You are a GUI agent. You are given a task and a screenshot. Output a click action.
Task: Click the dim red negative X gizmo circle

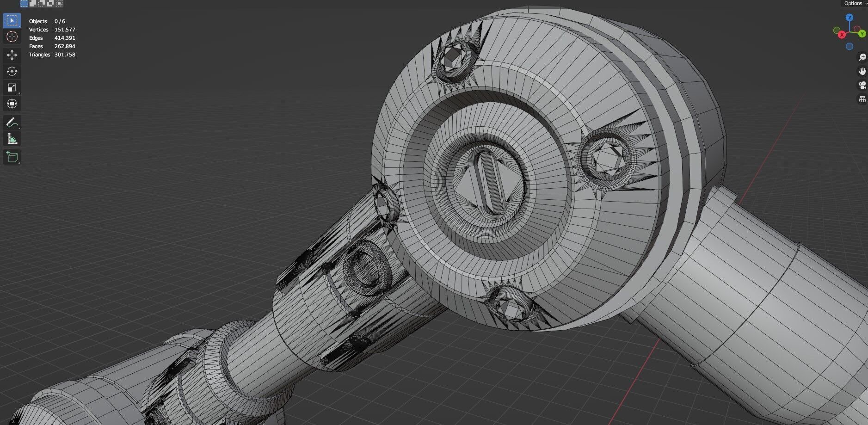(x=856, y=29)
